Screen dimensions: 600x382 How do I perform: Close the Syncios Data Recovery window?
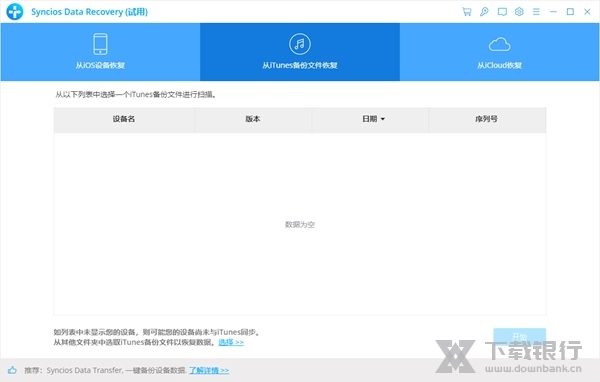587,12
